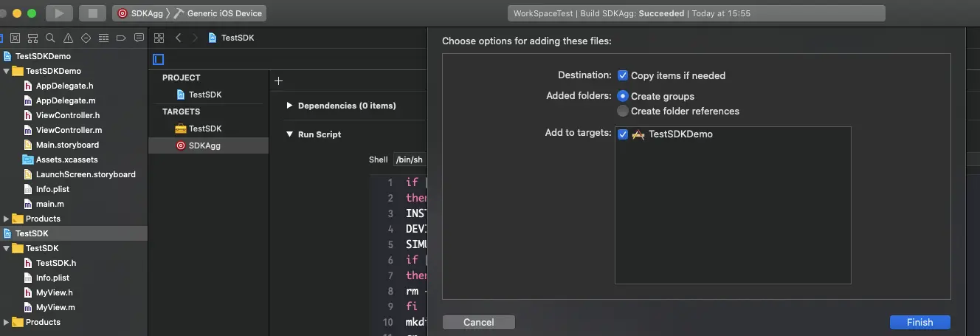Open the debug navigator icon
Screen dimensions: 980x336
pyautogui.click(x=103, y=38)
